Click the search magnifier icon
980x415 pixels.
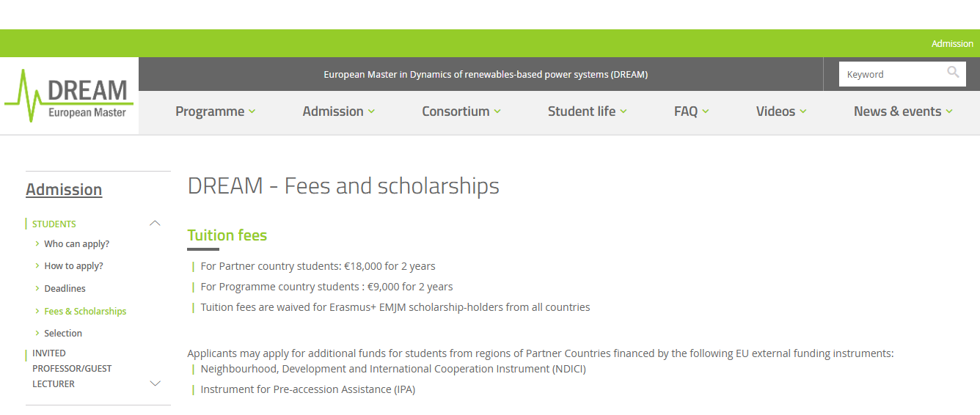coord(953,72)
